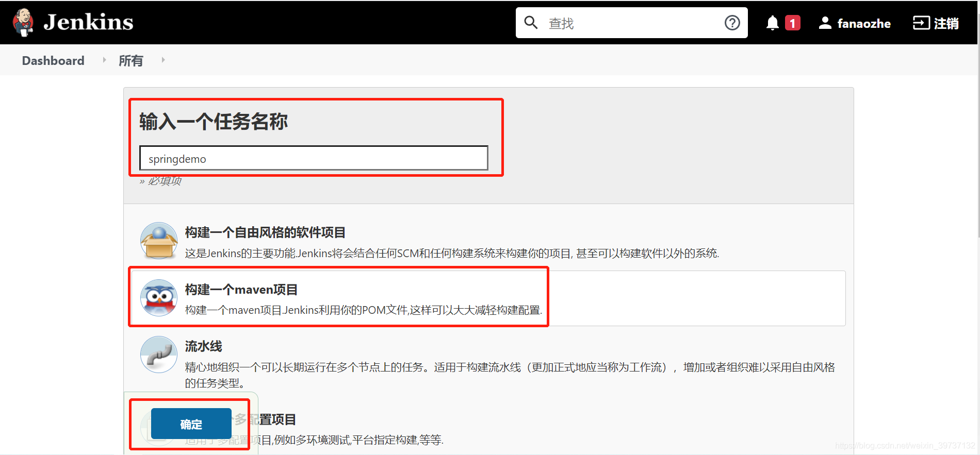980x455 pixels.
Task: Expand the Dashboard breadcrumb arrow
Action: click(104, 60)
